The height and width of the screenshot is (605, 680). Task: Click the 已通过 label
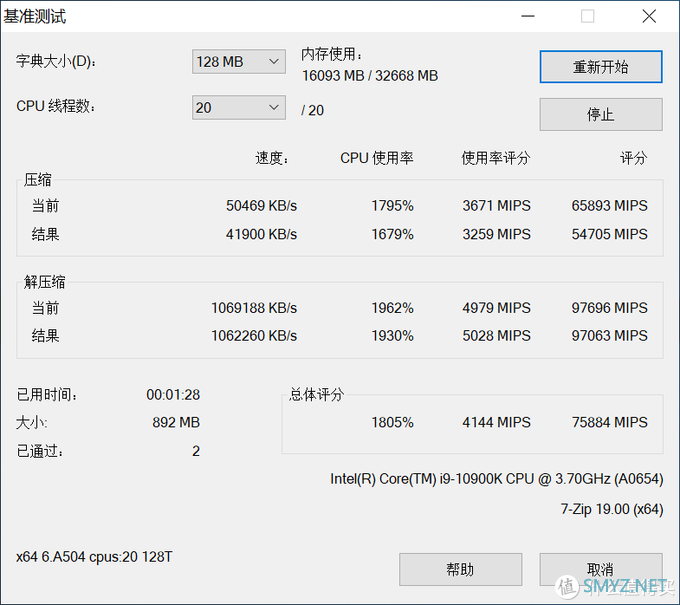tap(40, 451)
